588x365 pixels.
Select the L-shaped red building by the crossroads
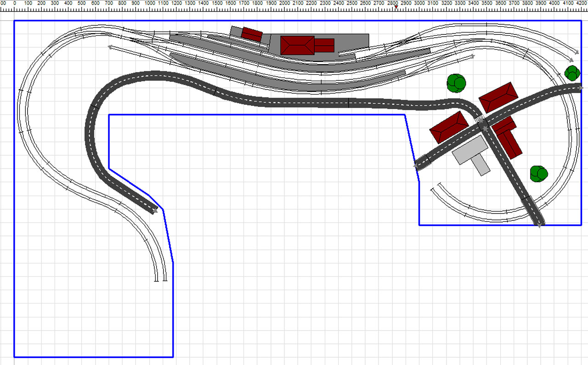pyautogui.click(x=508, y=137)
